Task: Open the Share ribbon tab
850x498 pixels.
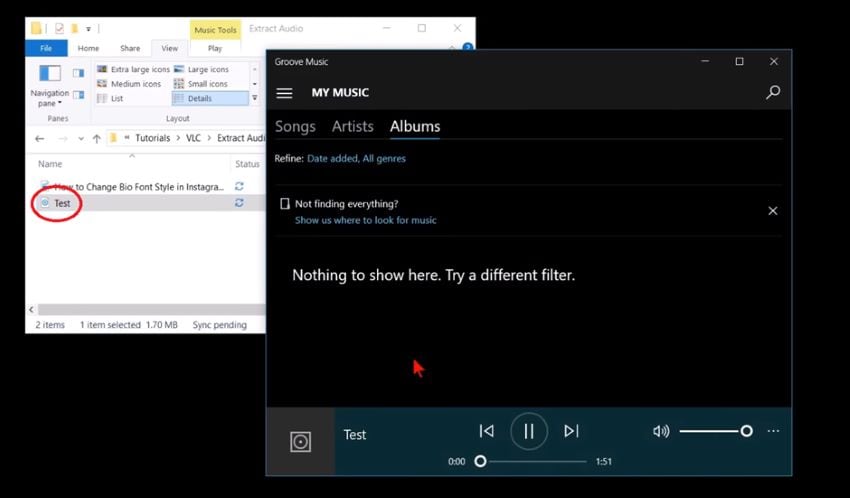Action: [130, 48]
